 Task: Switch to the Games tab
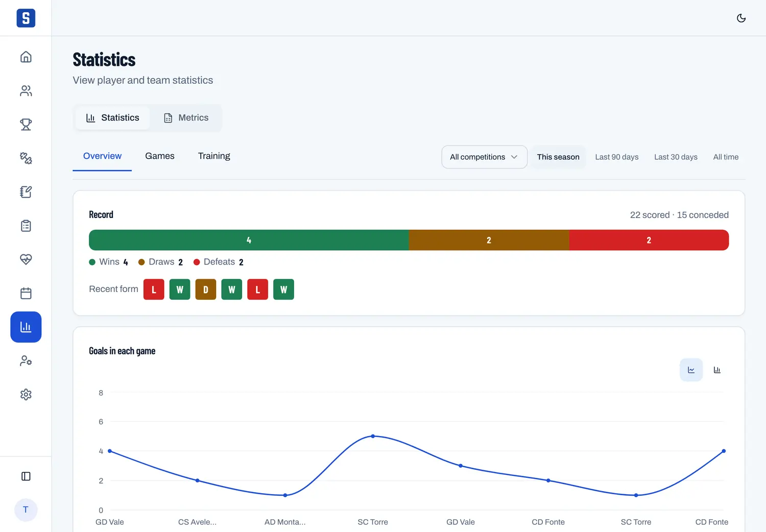(160, 156)
